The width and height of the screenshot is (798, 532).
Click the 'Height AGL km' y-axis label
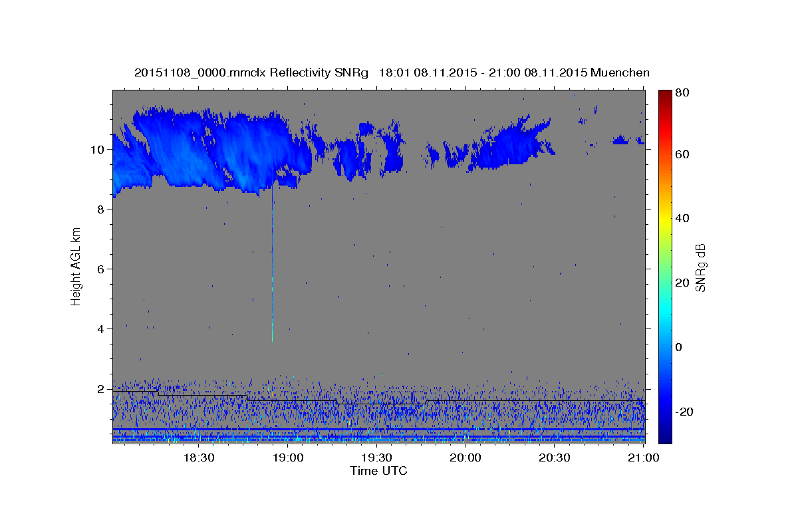pyautogui.click(x=76, y=266)
